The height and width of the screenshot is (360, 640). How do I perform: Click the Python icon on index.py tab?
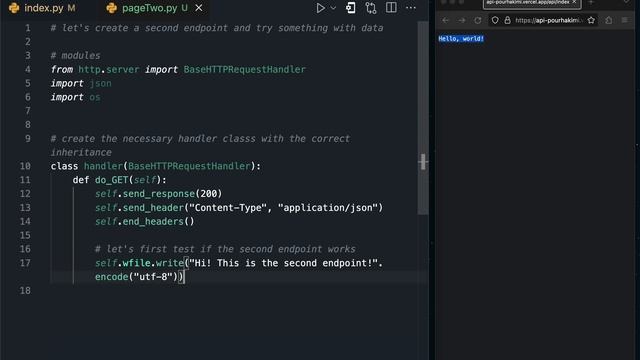pos(14,8)
